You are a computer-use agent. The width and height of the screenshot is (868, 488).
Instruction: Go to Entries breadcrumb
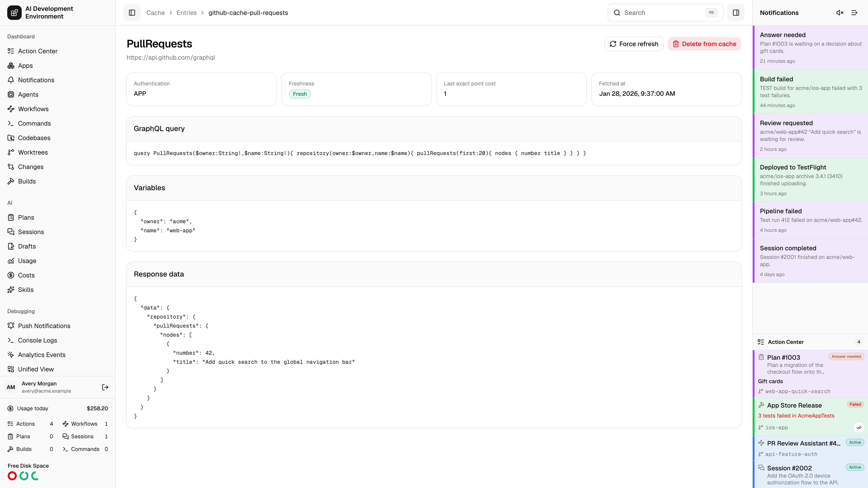click(187, 13)
